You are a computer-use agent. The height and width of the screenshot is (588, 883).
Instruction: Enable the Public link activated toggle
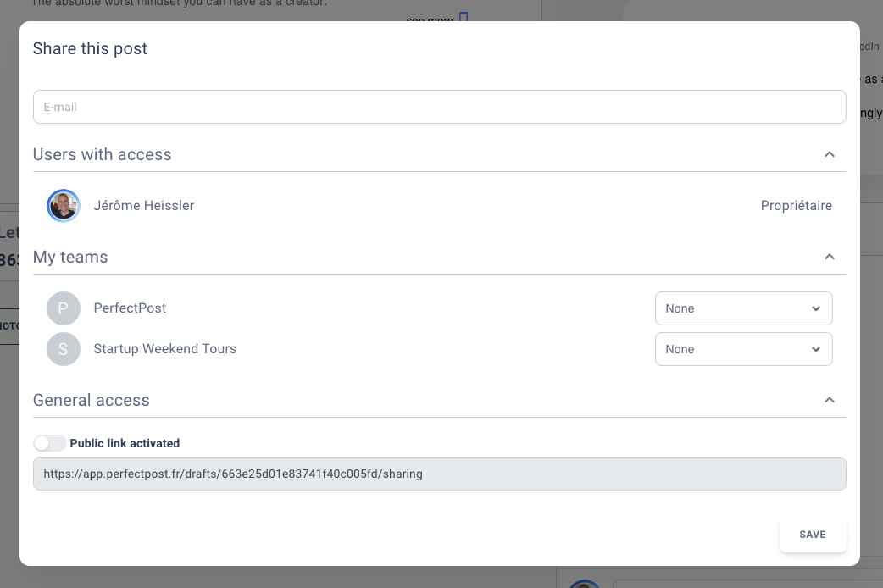(x=49, y=443)
